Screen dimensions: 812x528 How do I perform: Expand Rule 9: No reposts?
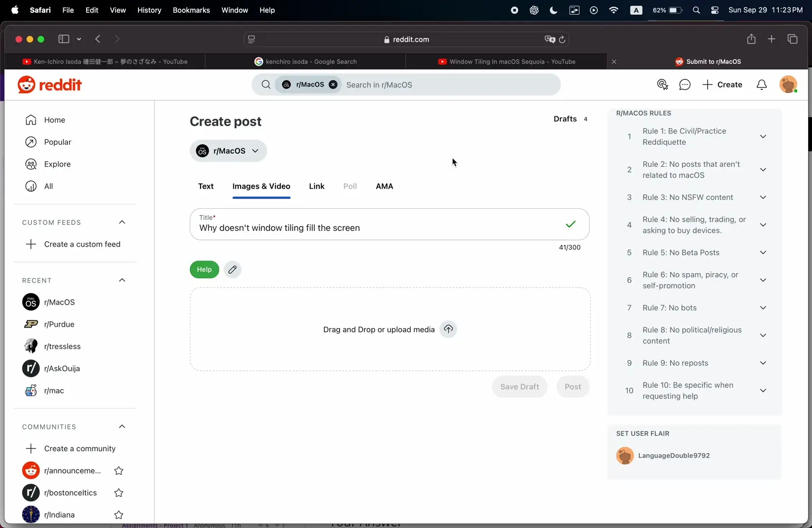pyautogui.click(x=763, y=363)
